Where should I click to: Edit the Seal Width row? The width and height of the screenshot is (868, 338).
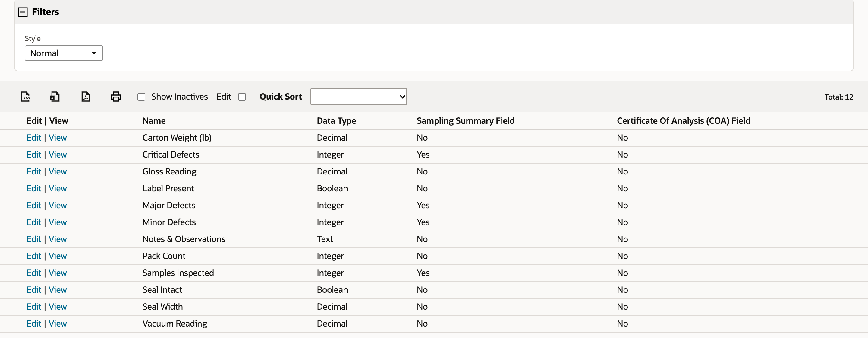(34, 306)
